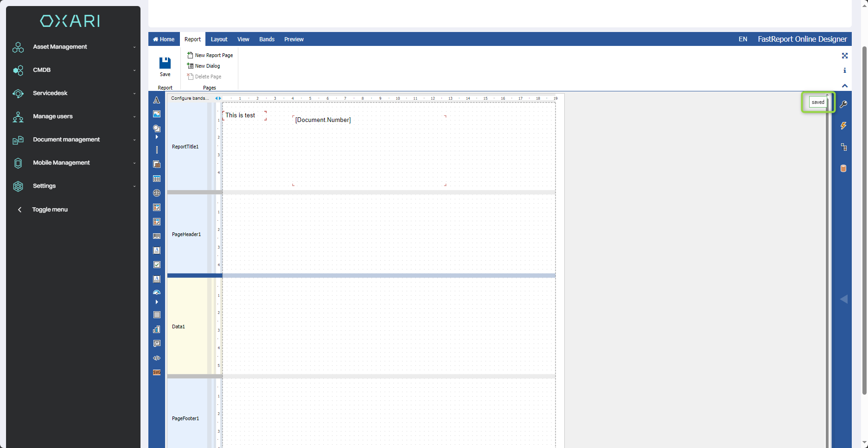868x448 pixels.
Task: Open the Properties wrench panel
Action: click(x=843, y=104)
